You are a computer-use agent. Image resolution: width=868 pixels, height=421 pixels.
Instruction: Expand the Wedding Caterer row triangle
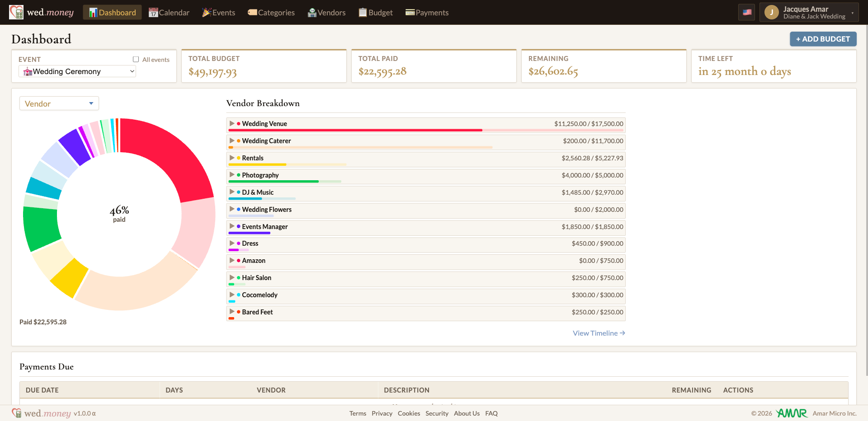[x=232, y=140]
